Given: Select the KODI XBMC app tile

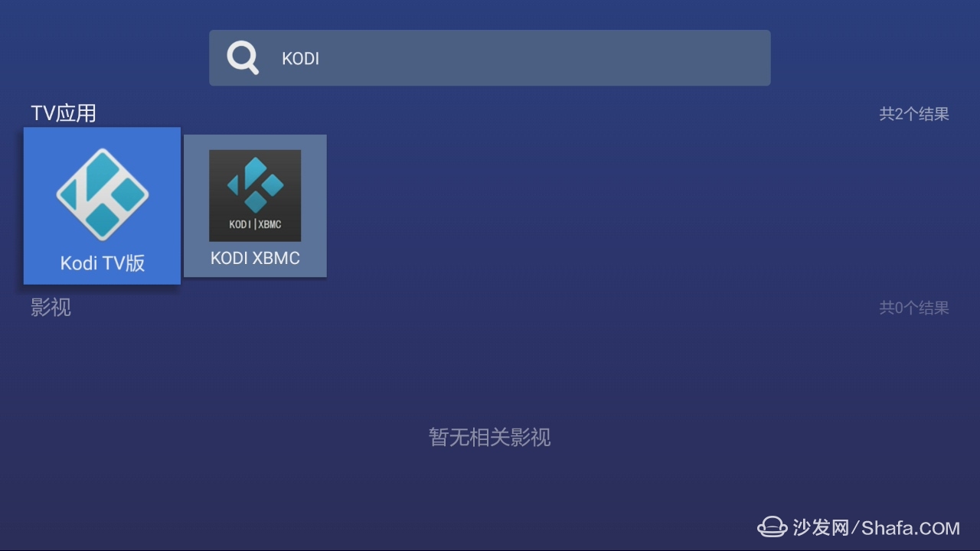Looking at the screenshot, I should 255,206.
